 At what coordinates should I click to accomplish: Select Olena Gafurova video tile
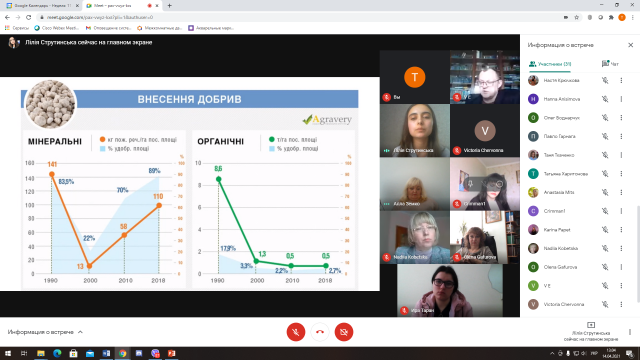(x=485, y=237)
